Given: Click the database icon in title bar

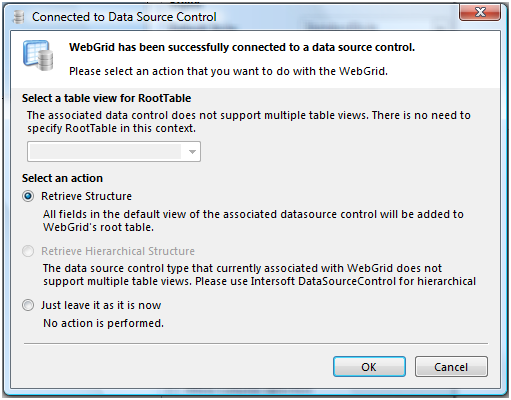Looking at the screenshot, I should pyautogui.click(x=19, y=17).
